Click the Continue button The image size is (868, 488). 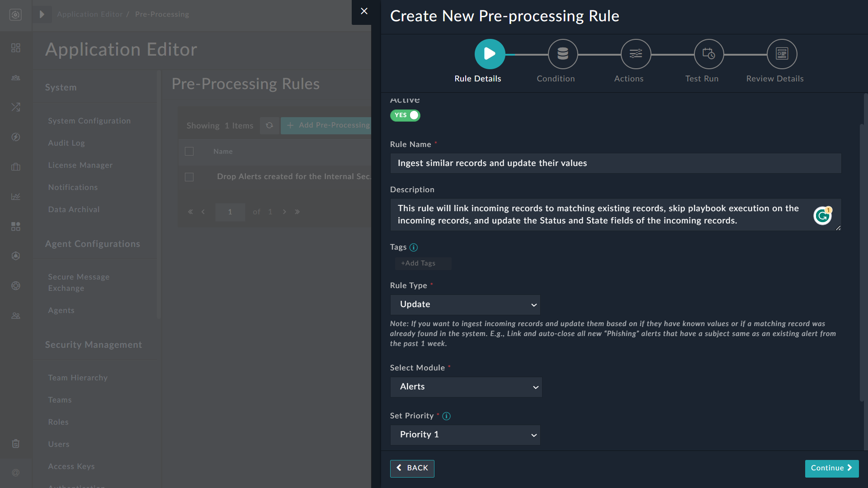[x=831, y=468]
